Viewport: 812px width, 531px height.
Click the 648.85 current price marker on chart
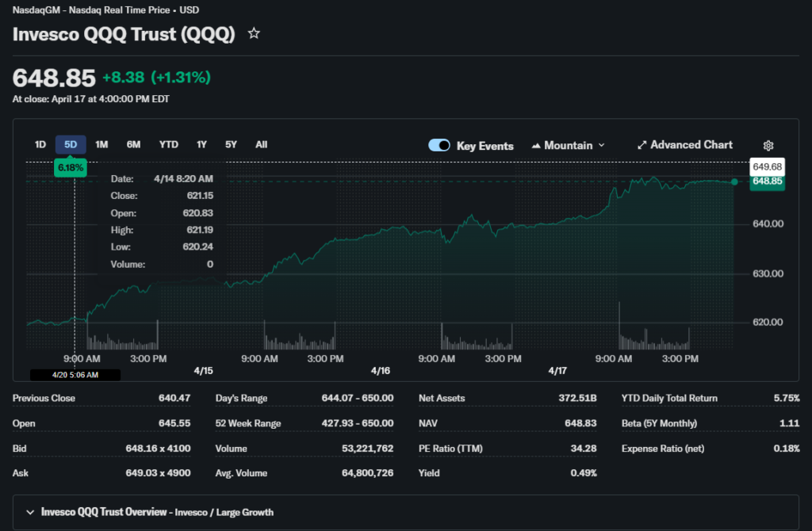point(767,181)
